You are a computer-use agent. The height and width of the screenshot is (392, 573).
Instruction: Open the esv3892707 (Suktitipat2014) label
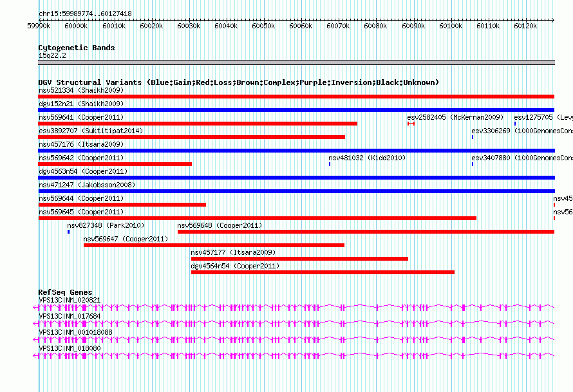pyautogui.click(x=91, y=131)
